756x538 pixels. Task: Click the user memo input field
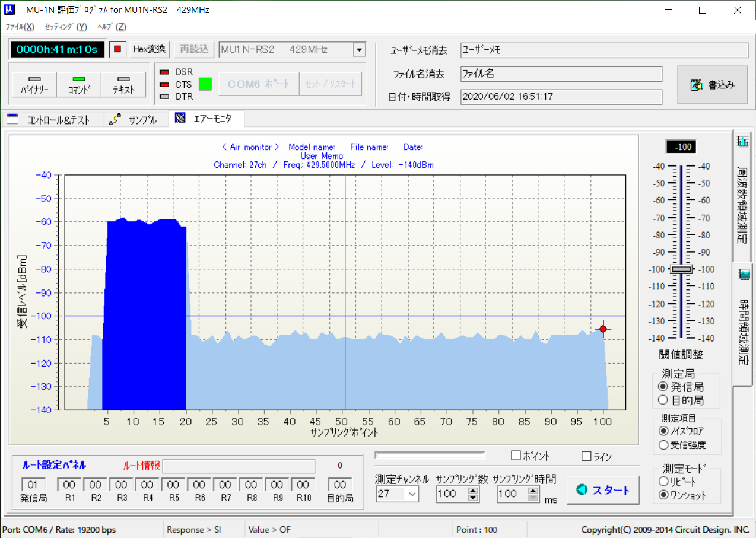(604, 50)
